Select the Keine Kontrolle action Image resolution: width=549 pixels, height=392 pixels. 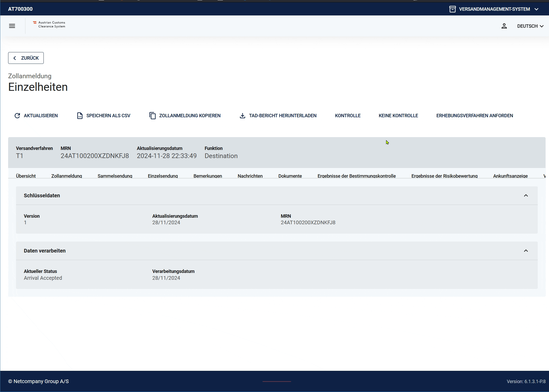pyautogui.click(x=398, y=116)
